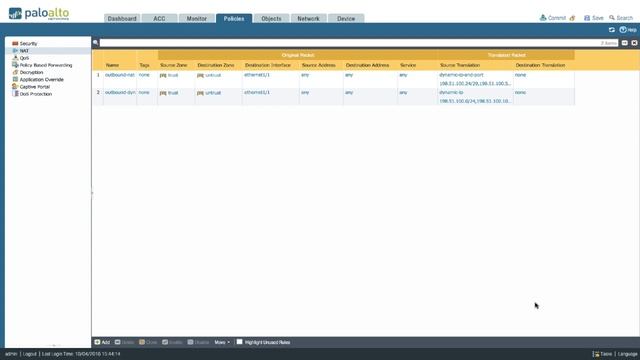Click ethernet1/1 in the outbound-dyn row
This screenshot has width=640, height=360.
(x=257, y=93)
